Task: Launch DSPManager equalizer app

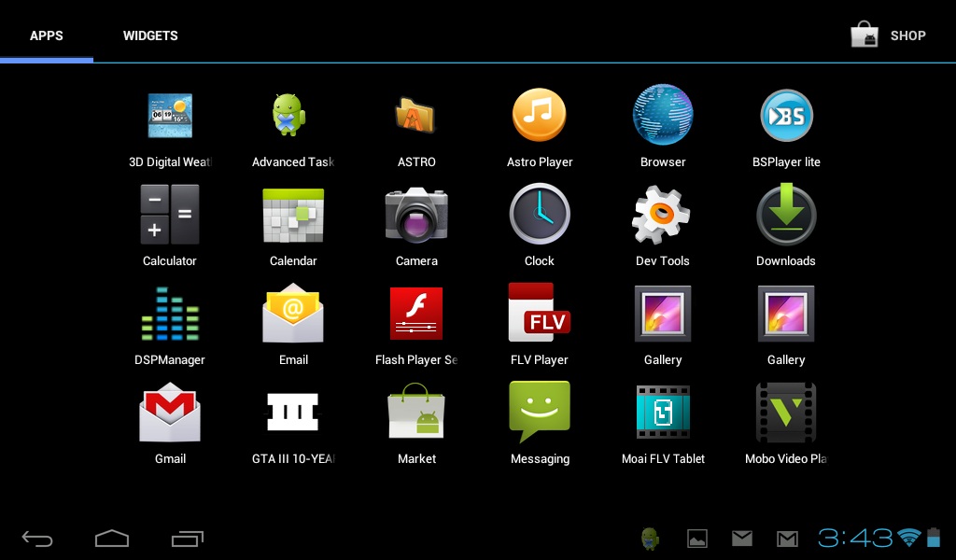Action: click(x=170, y=314)
